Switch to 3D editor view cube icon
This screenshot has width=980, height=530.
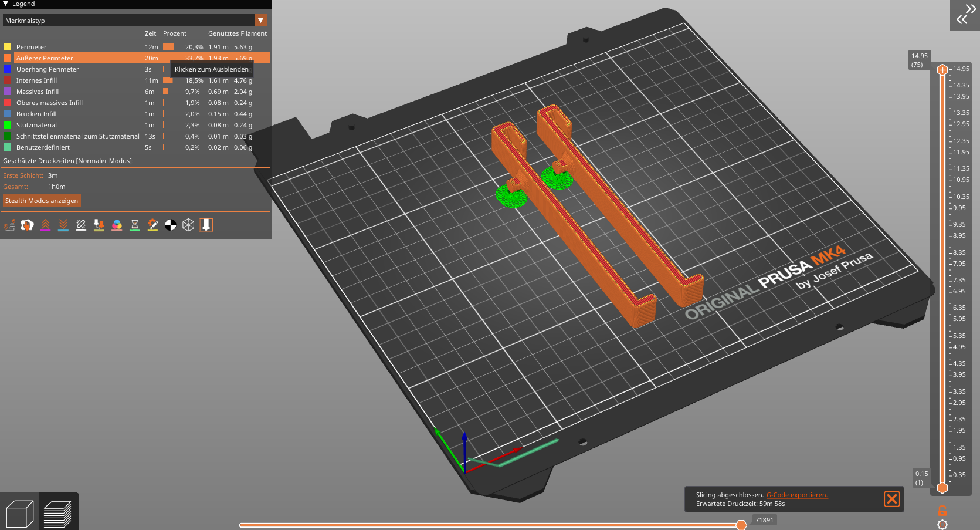[20, 514]
